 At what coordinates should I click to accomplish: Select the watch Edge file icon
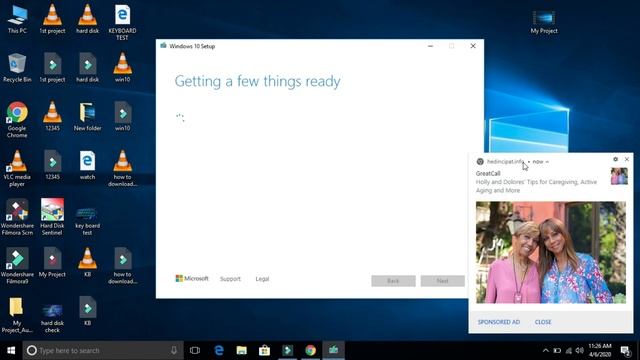pos(87,165)
